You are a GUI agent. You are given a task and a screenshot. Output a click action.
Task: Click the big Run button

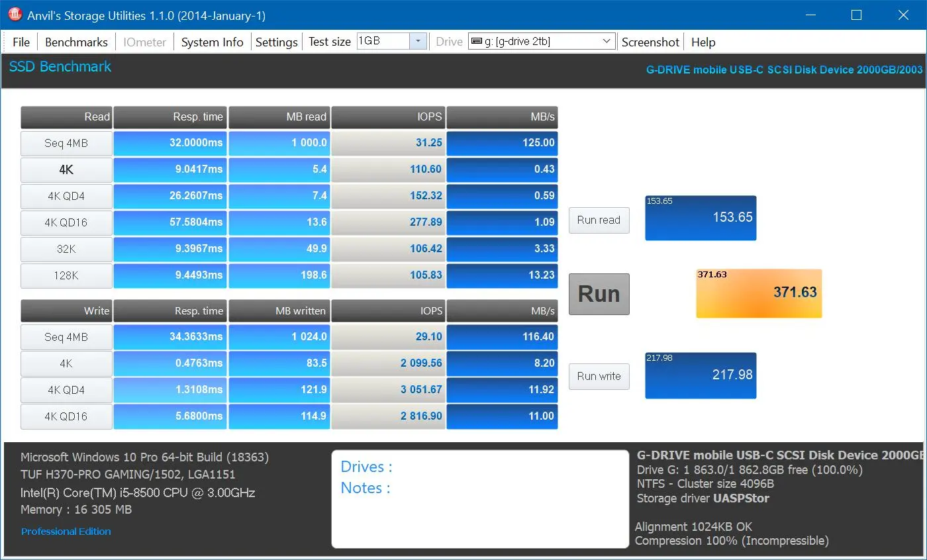tap(599, 294)
